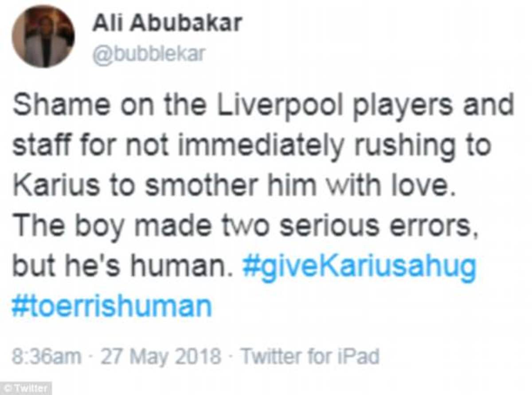532x395 pixels.
Task: Click the © Twitter credit label
Action: click(25, 388)
